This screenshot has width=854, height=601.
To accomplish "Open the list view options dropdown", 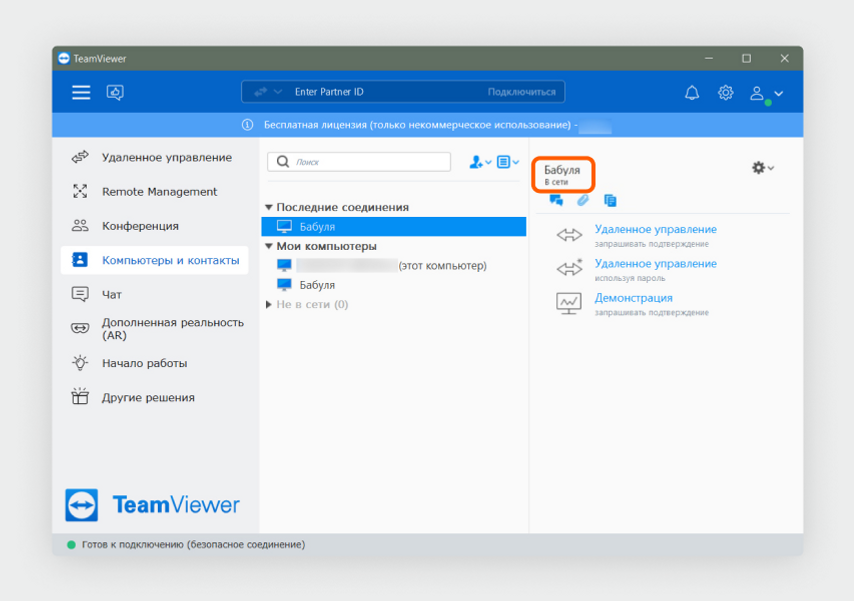I will click(x=507, y=162).
